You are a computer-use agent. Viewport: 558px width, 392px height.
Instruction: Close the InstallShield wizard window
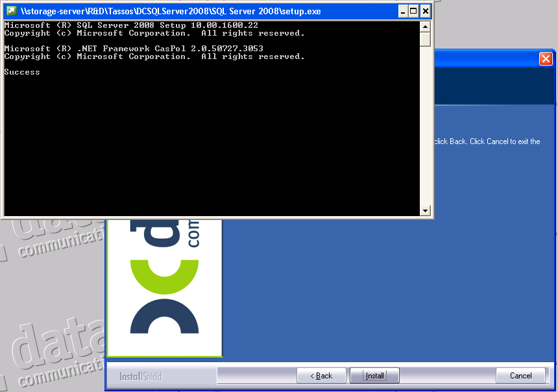546,59
